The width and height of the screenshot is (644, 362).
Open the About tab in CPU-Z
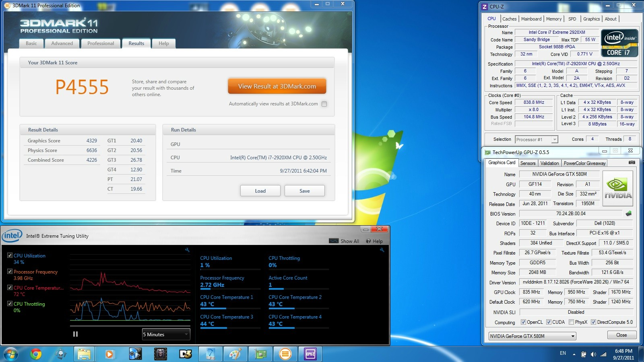coord(611,19)
